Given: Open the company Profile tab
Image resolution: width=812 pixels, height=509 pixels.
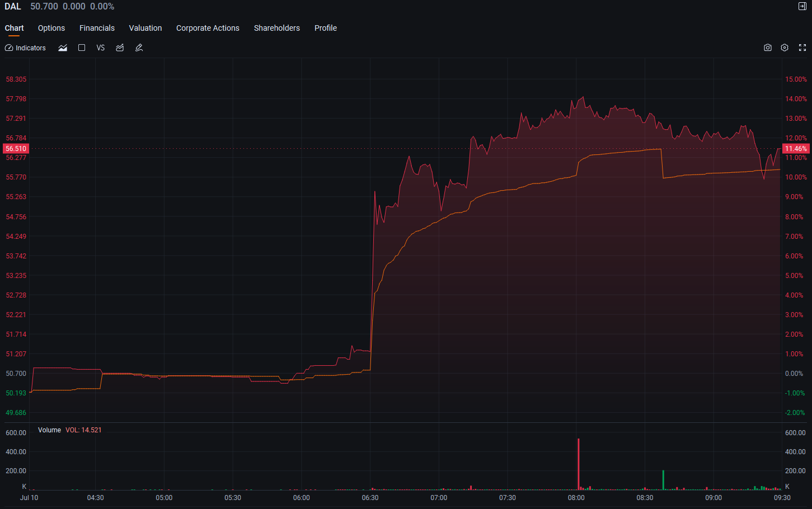Looking at the screenshot, I should pyautogui.click(x=326, y=28).
